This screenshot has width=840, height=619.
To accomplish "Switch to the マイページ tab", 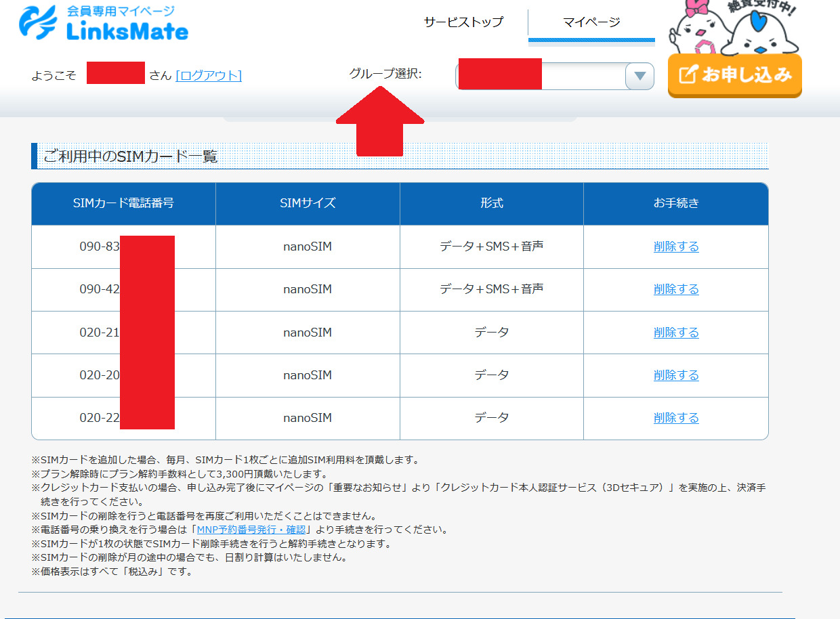I will point(591,22).
